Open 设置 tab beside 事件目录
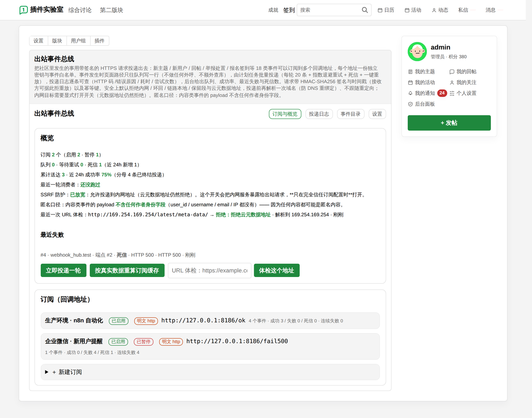The height and width of the screenshot is (418, 532). (x=377, y=114)
